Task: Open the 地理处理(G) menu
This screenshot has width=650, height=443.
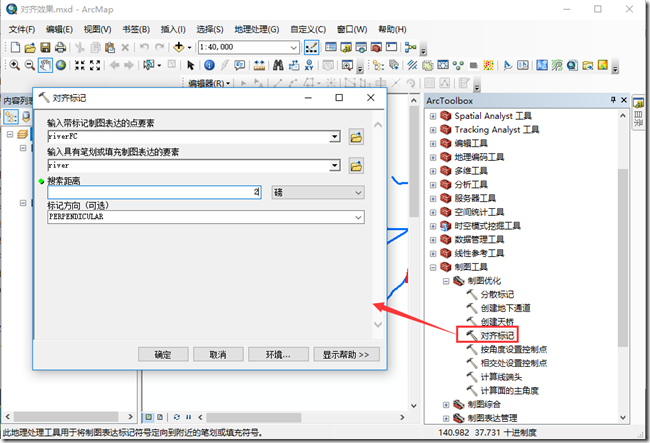Action: [x=257, y=29]
